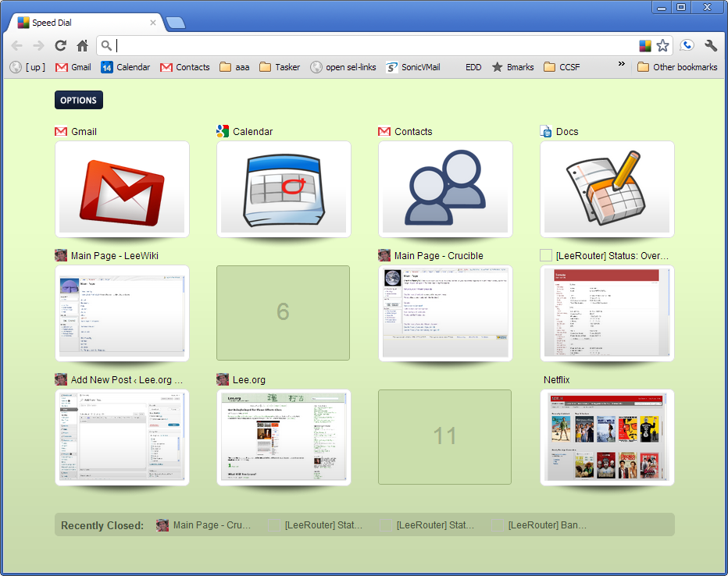728x576 pixels.
Task: Close the Speed Dial tab
Action: pos(153,23)
